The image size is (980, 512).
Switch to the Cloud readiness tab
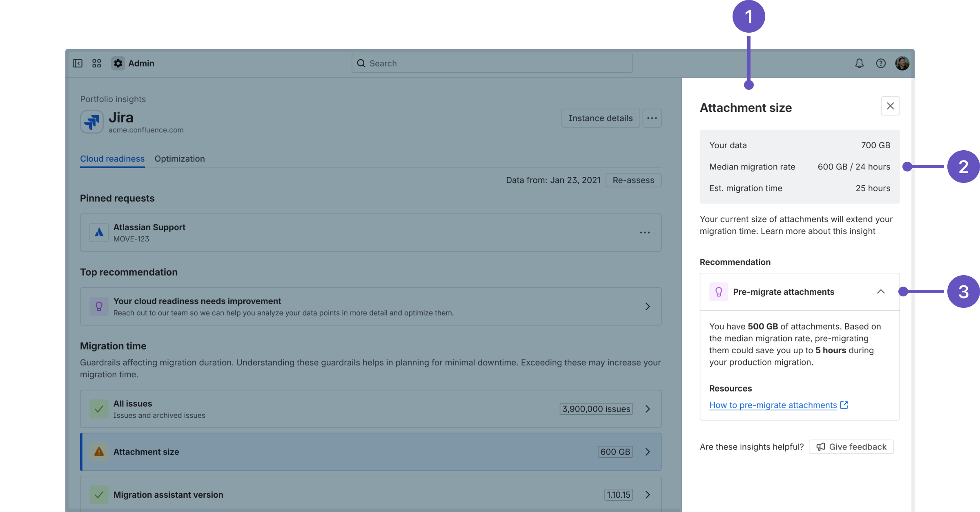(112, 159)
